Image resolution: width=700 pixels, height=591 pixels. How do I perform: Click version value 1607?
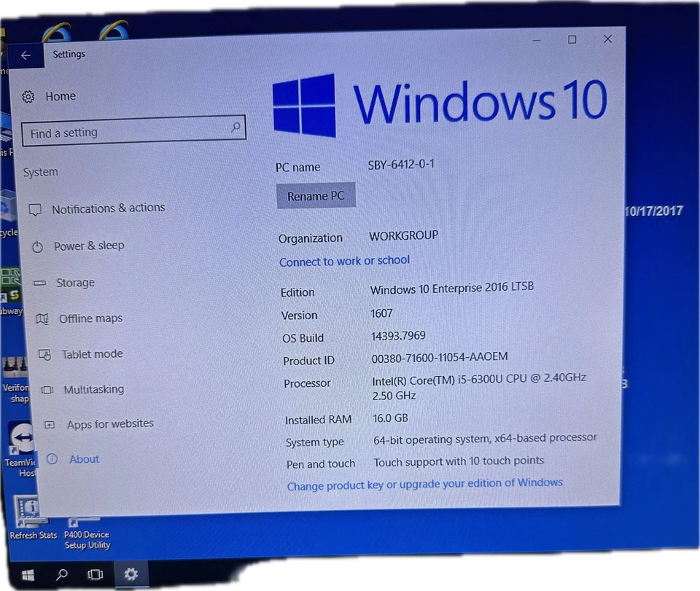(x=381, y=313)
